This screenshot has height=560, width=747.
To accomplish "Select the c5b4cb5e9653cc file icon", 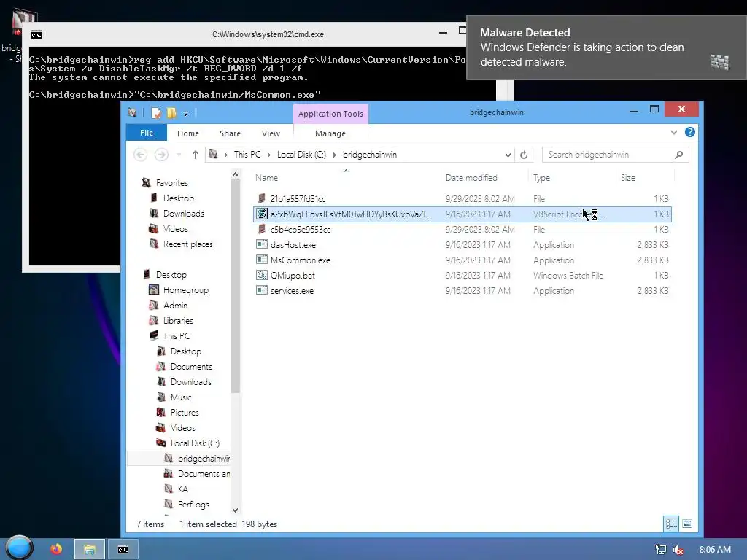I will coord(262,229).
